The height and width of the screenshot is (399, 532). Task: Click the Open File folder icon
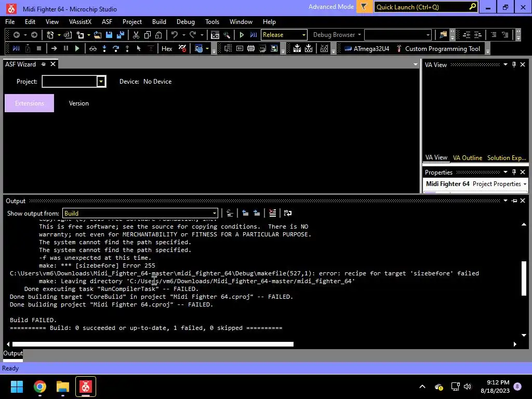point(98,35)
